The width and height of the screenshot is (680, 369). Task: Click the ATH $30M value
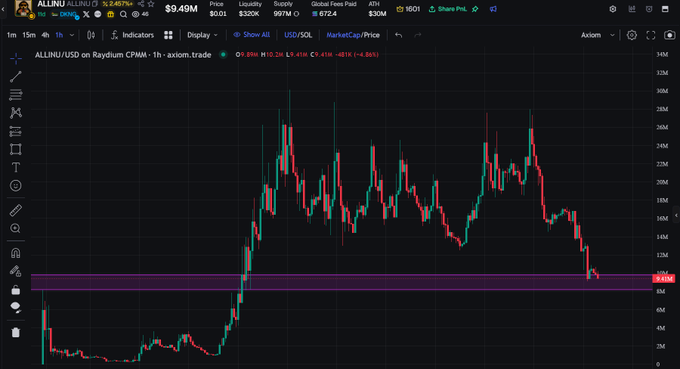pos(377,14)
